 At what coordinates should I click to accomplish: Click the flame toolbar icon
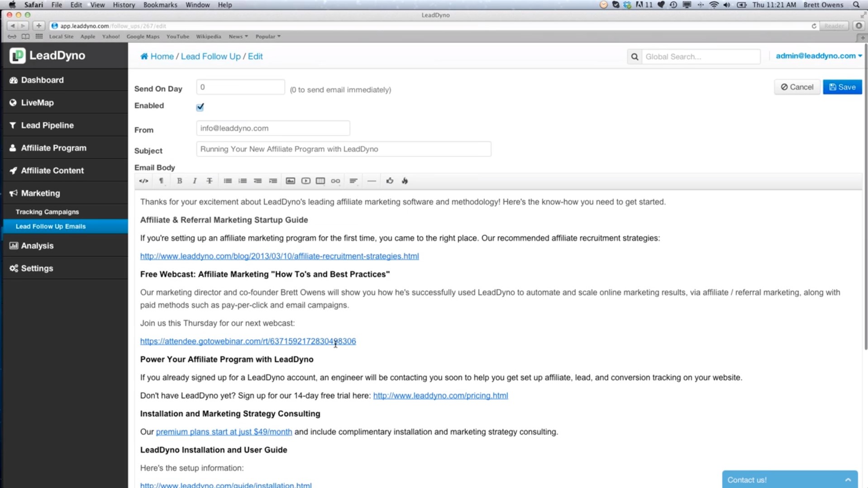405,181
